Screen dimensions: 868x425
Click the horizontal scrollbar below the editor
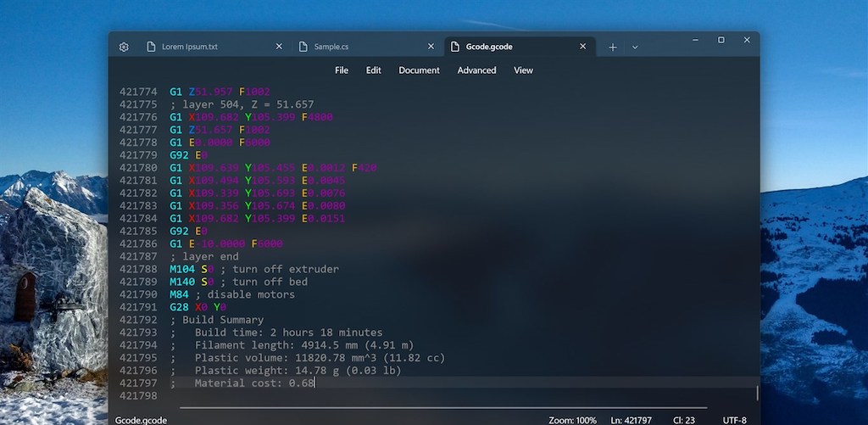pos(424,407)
